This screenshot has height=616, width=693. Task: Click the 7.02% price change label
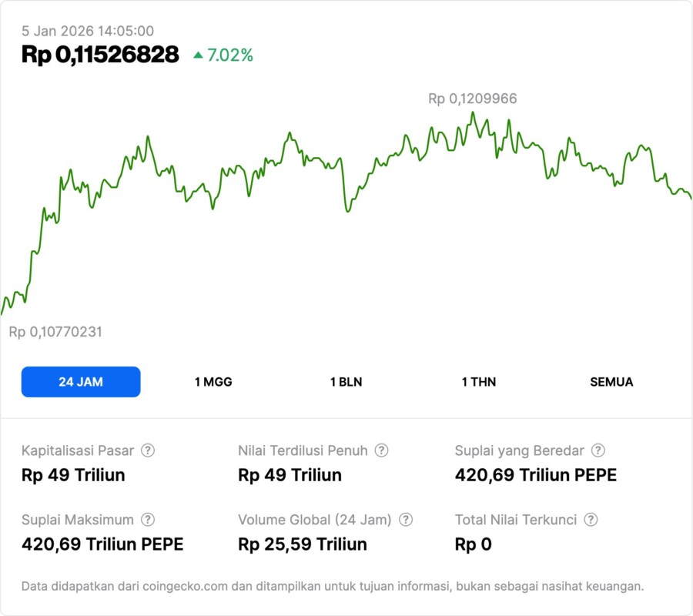pyautogui.click(x=230, y=55)
